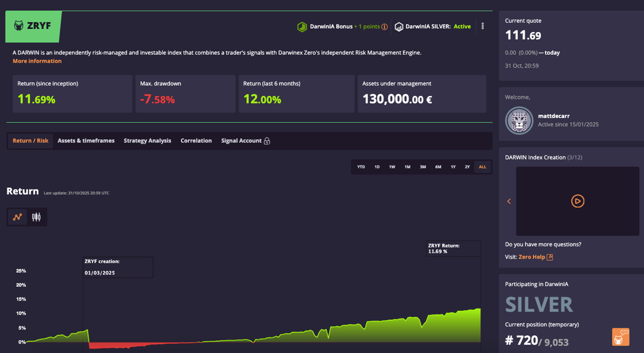Open the DarwinIA Bonus info icon
Screen dimensions: 644x353
(x=384, y=27)
